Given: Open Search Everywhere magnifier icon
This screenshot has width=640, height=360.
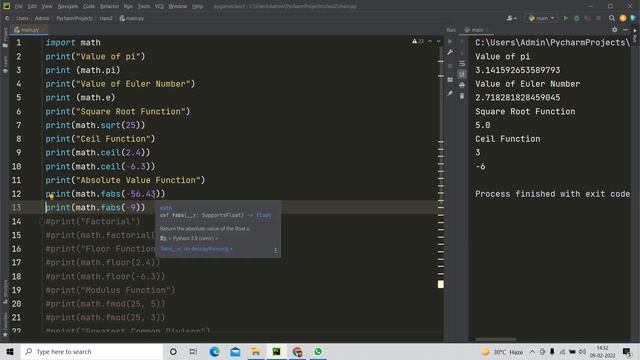Looking at the screenshot, I should coord(611,18).
